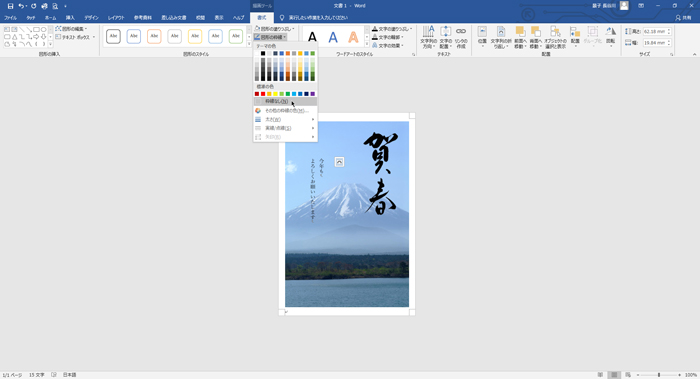
Task: Click the user account picture
Action: 624,6
